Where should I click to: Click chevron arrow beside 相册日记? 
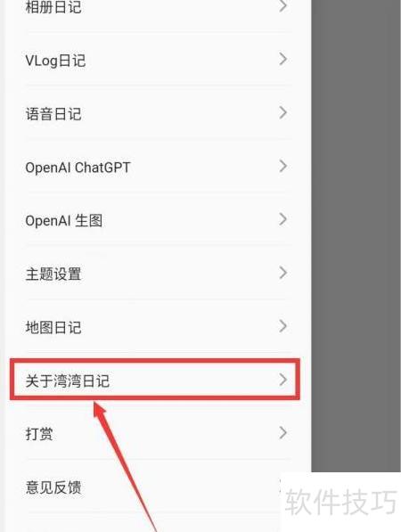point(283,6)
